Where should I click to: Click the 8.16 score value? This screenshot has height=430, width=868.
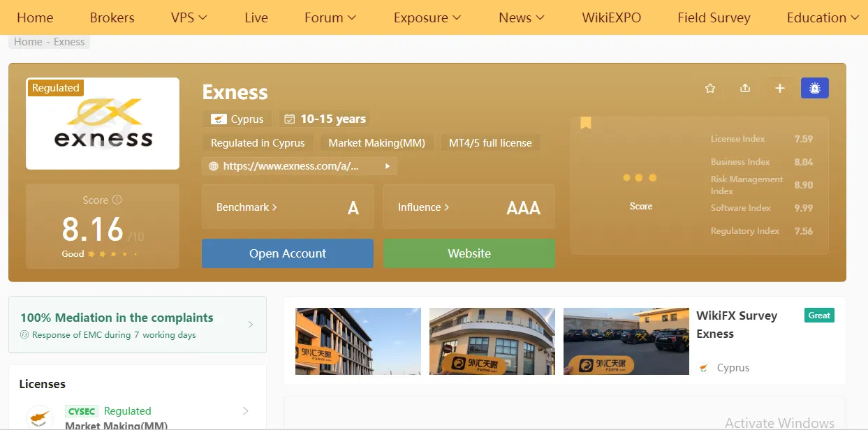93,229
